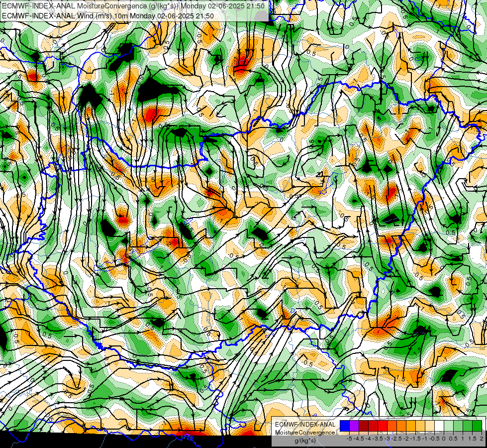Select the purple legend swatch
Viewport: 487px width, 448px height.
point(354,426)
